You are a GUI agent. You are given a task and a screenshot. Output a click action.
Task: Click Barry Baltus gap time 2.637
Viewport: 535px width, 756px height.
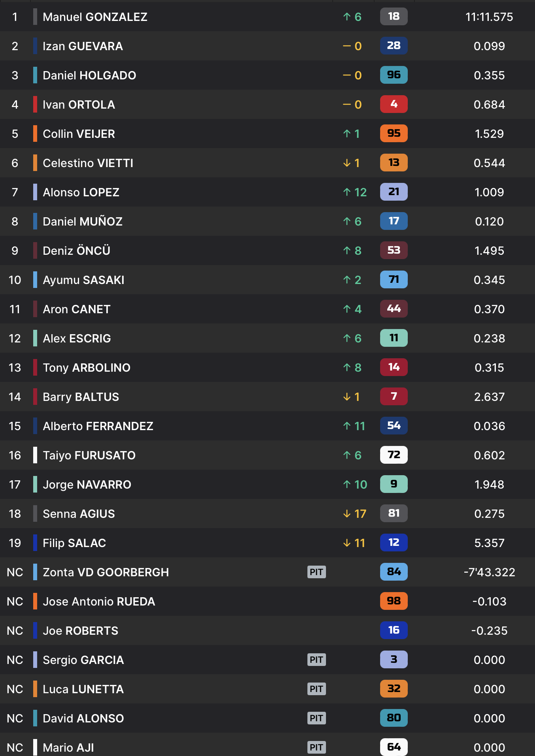[x=489, y=397]
